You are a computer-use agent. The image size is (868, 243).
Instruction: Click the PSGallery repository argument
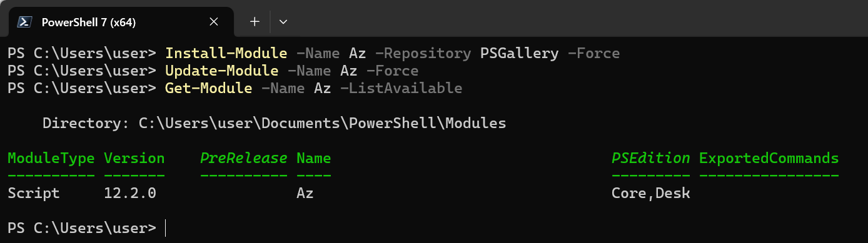click(x=519, y=53)
